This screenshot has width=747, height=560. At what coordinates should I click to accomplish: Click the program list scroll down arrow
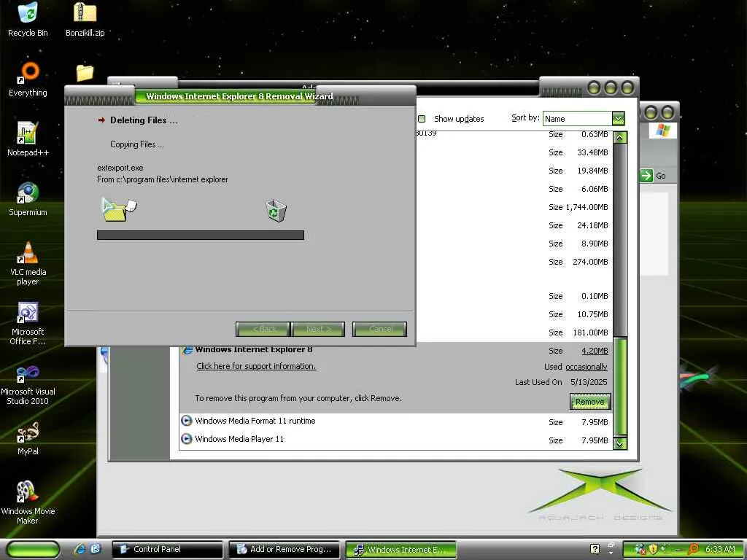tap(620, 443)
